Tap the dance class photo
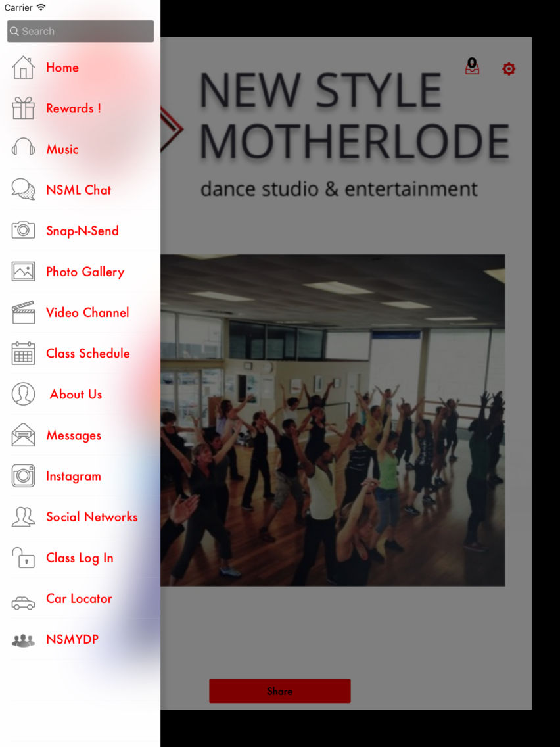This screenshot has height=747, width=560. pos(333,420)
